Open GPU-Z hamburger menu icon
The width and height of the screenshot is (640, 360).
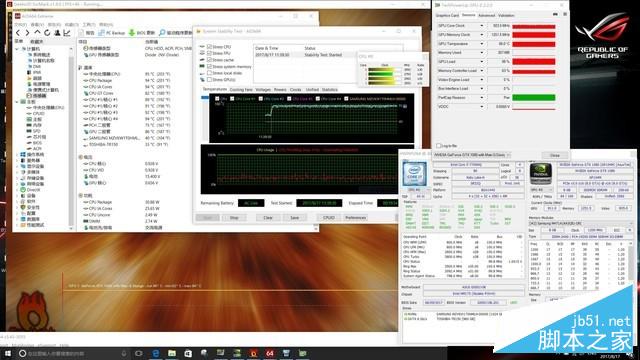click(x=565, y=15)
